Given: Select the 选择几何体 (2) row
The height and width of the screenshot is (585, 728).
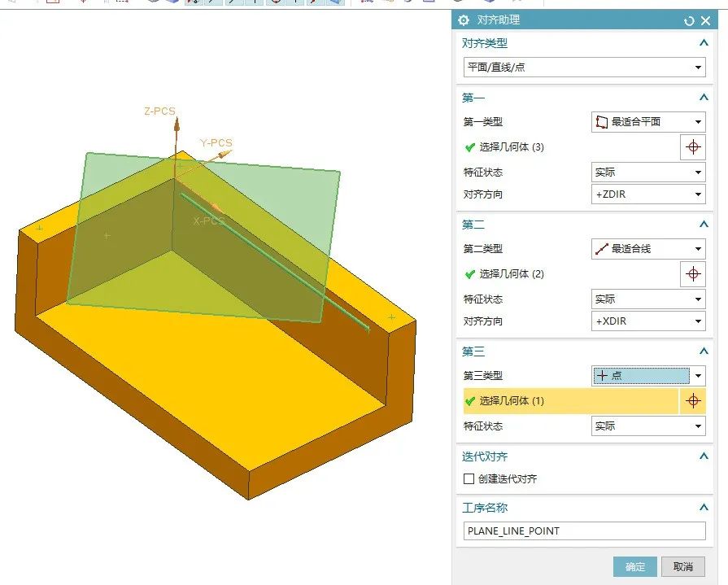Looking at the screenshot, I should [x=571, y=274].
